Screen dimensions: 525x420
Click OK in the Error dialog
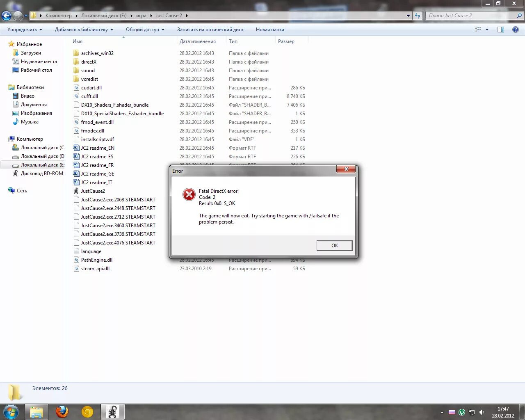[x=334, y=245]
